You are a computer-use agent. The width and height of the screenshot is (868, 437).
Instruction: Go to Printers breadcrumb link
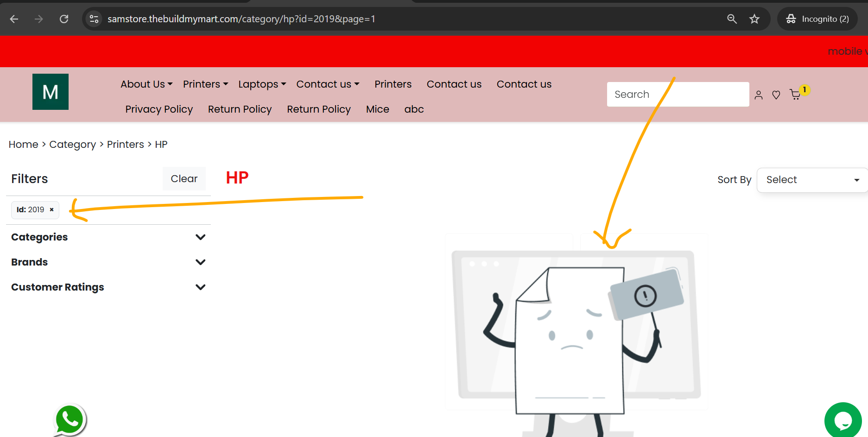pyautogui.click(x=126, y=145)
